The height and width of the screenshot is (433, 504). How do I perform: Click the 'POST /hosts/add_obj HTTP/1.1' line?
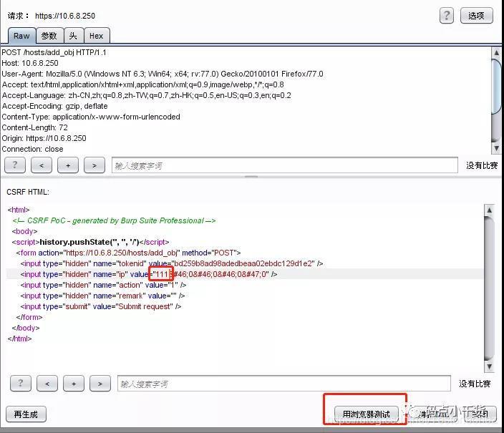pyautogui.click(x=54, y=52)
